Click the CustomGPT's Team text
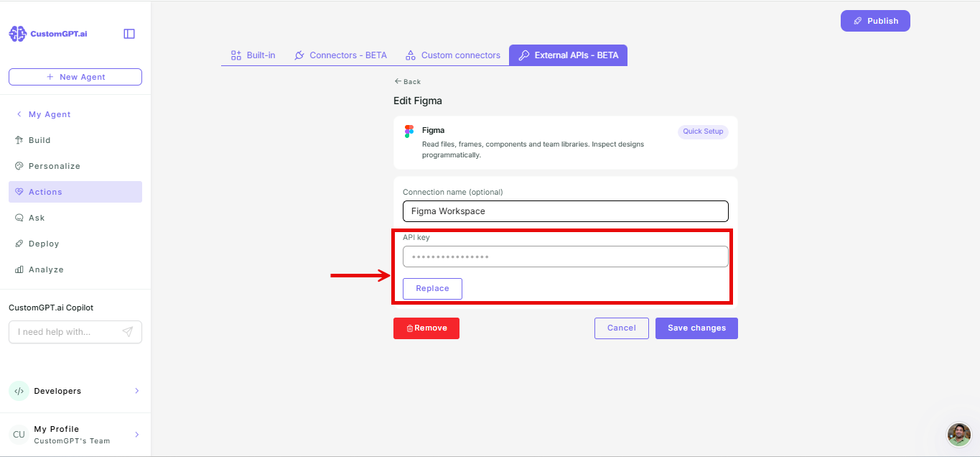 click(x=72, y=440)
